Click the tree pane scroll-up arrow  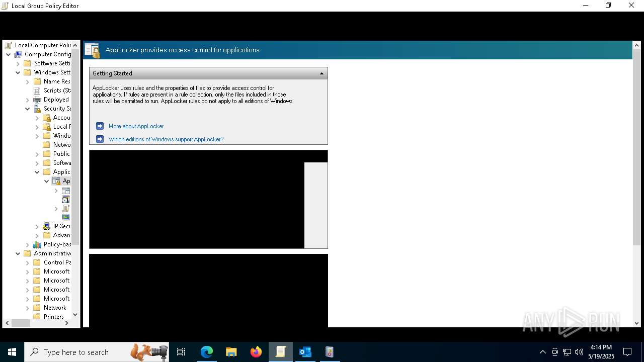[75, 45]
